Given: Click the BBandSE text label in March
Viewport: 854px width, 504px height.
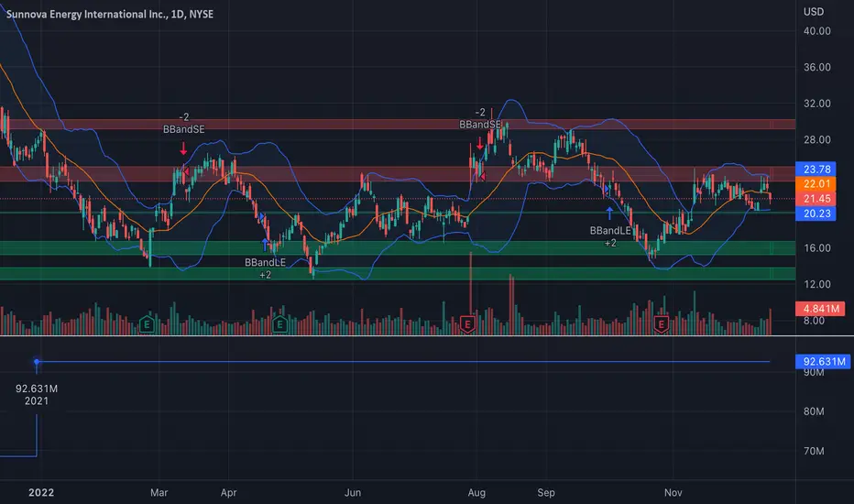Looking at the screenshot, I should [183, 129].
